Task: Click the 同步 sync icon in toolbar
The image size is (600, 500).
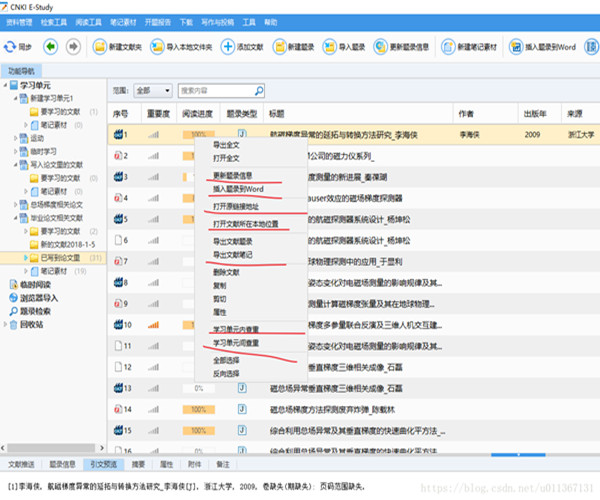Action: tap(12, 47)
